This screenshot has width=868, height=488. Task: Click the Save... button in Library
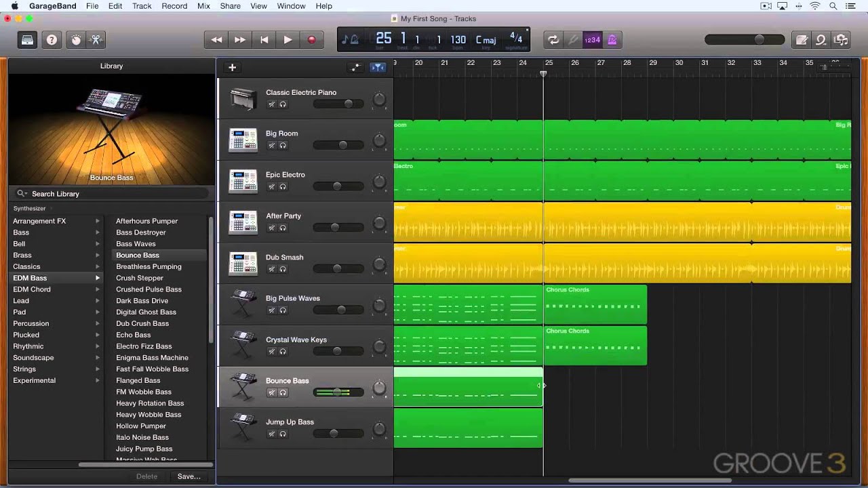point(189,476)
